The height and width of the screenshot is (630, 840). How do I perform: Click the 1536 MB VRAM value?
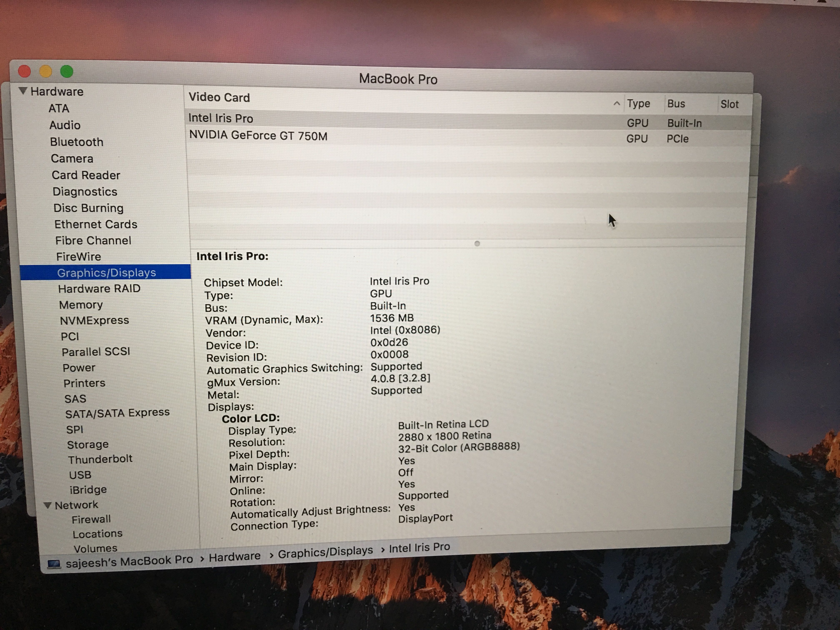[392, 318]
